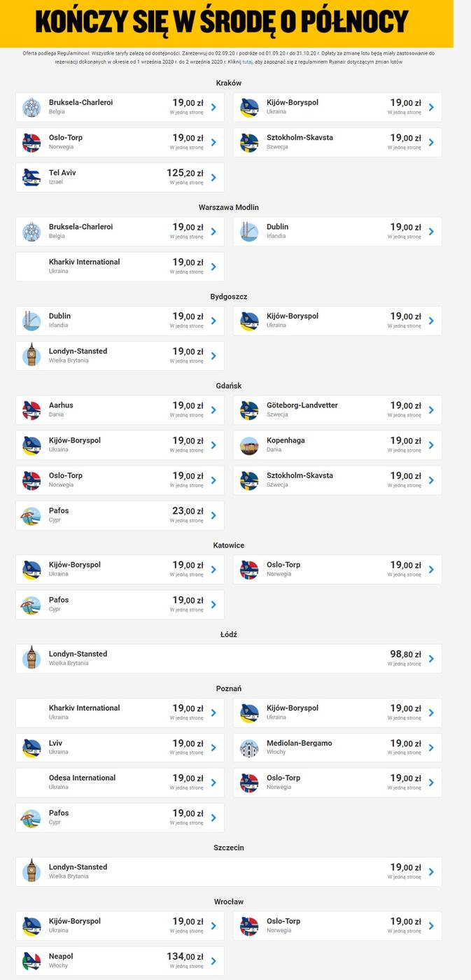Click the Tel Aviv destination icon
This screenshot has width=471, height=980.
[31, 177]
